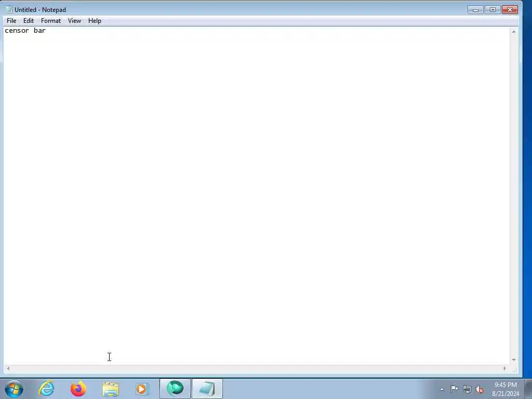This screenshot has width=532, height=399.
Task: Launch Firefox from the taskbar
Action: (x=78, y=389)
